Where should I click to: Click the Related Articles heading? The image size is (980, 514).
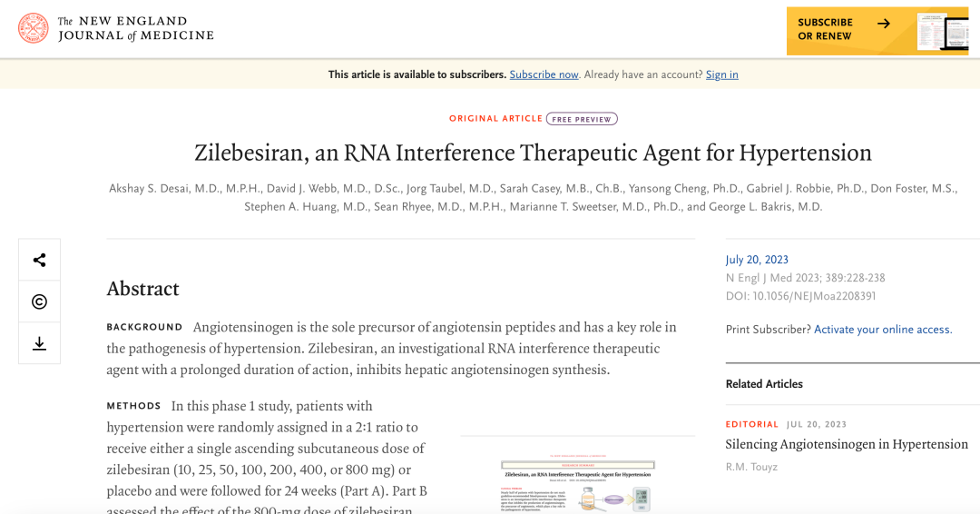coord(764,384)
